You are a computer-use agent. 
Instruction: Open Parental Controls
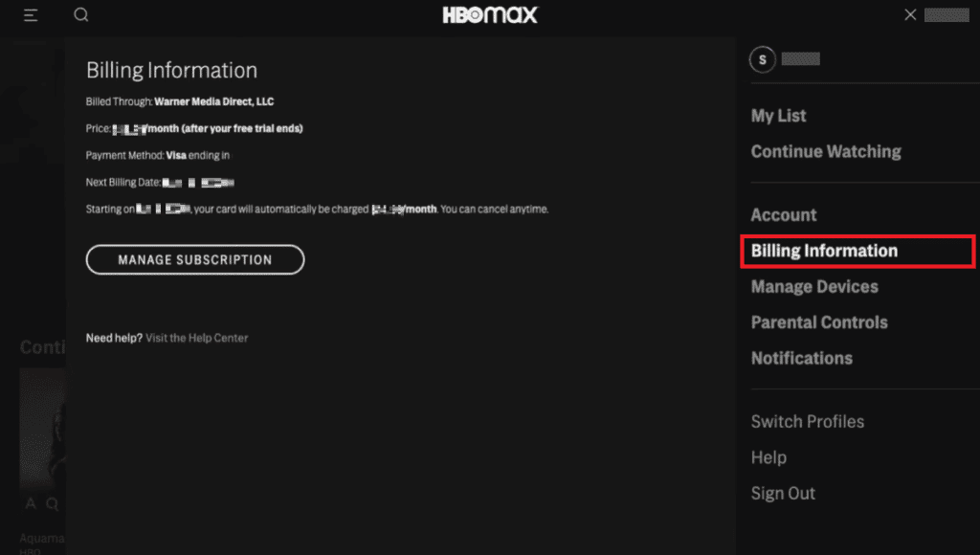[x=819, y=322]
